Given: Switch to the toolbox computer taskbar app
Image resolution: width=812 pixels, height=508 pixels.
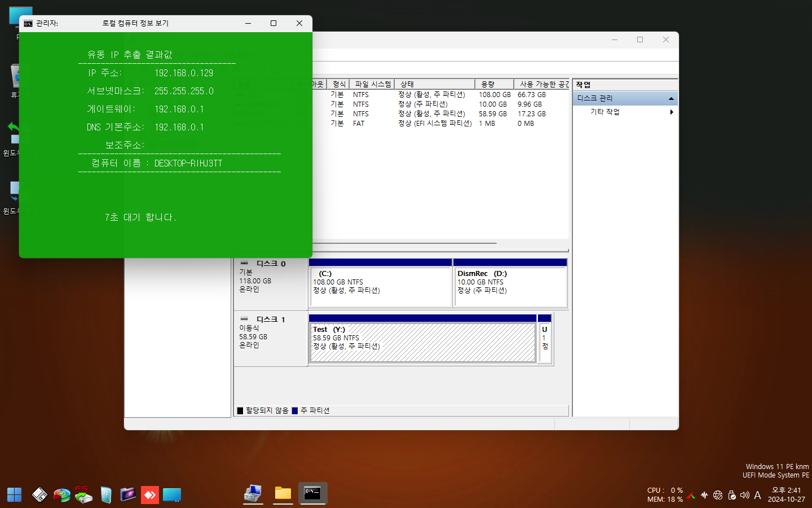Looking at the screenshot, I should (253, 494).
